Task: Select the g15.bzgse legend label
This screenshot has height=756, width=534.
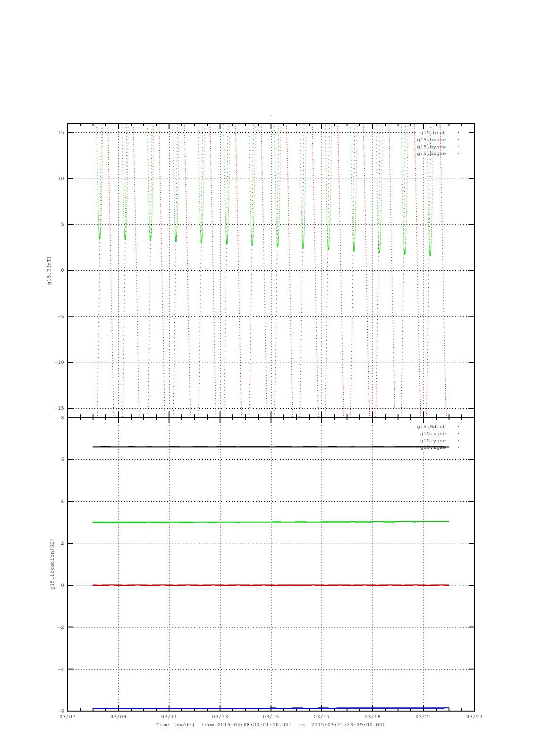Action: [431, 154]
